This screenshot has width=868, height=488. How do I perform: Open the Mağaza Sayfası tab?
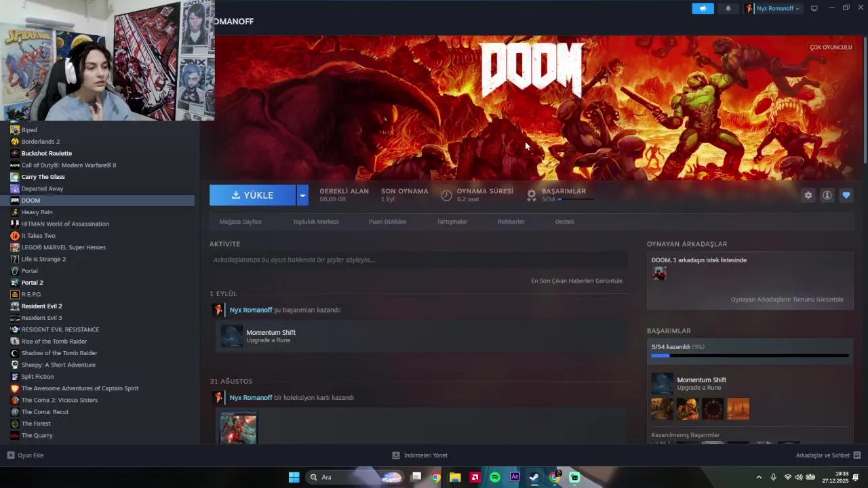pos(240,222)
